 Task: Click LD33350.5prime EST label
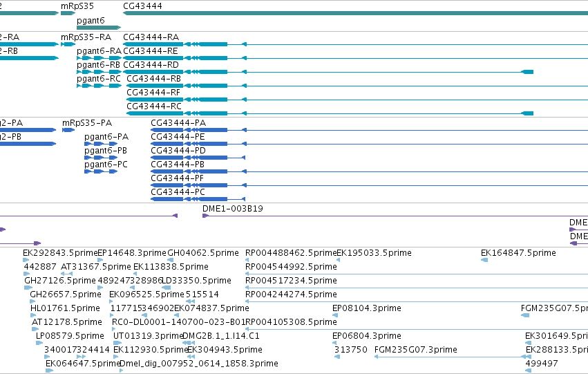pos(196,281)
